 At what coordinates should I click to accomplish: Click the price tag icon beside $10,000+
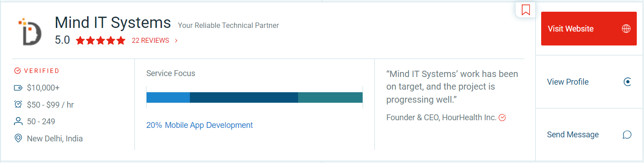click(18, 88)
